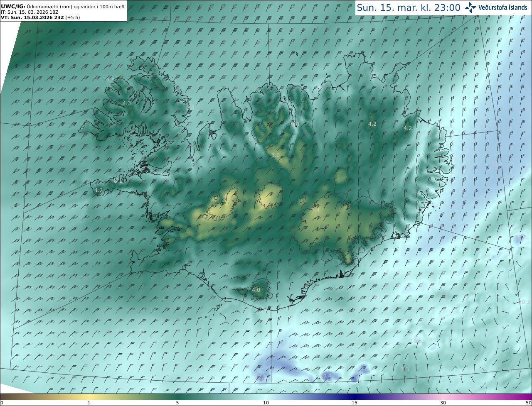Image resolution: width=532 pixels, height=406 pixels.
Task: Click the 9.0 value label in the north
Action: [x=295, y=124]
